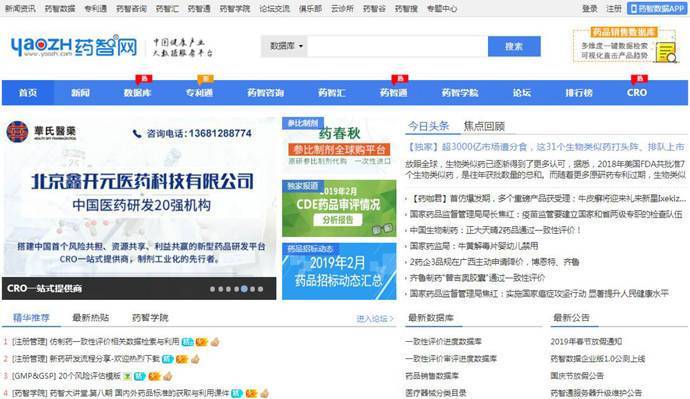Open 医疗器械分类目录 link
Viewport: 690px width, 399px height.
(x=436, y=393)
